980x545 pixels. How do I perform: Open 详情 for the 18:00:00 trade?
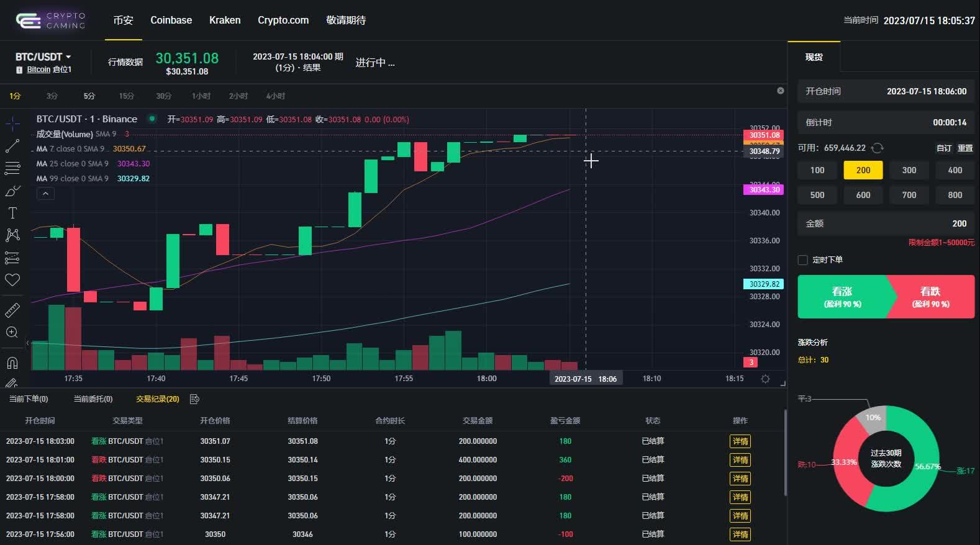click(740, 479)
